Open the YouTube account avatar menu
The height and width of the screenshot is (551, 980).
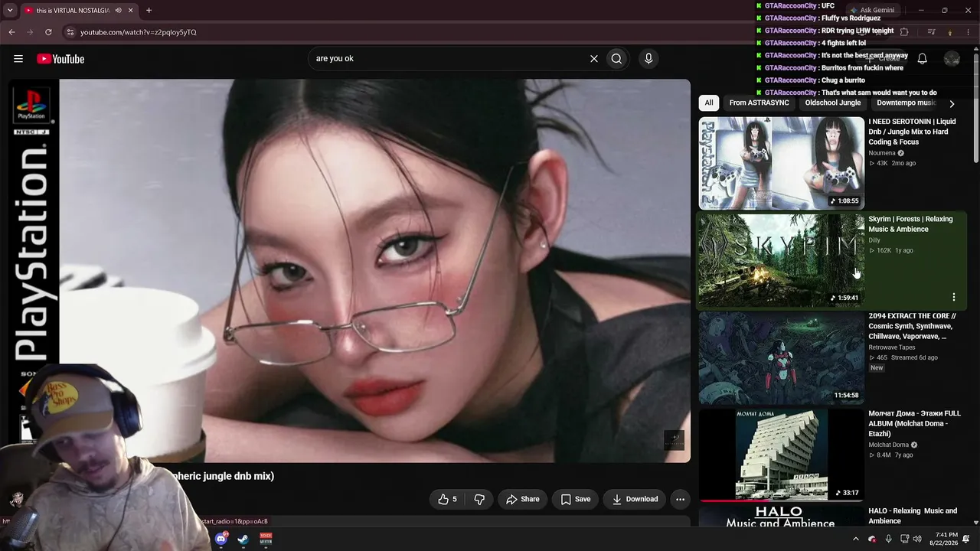click(x=952, y=59)
